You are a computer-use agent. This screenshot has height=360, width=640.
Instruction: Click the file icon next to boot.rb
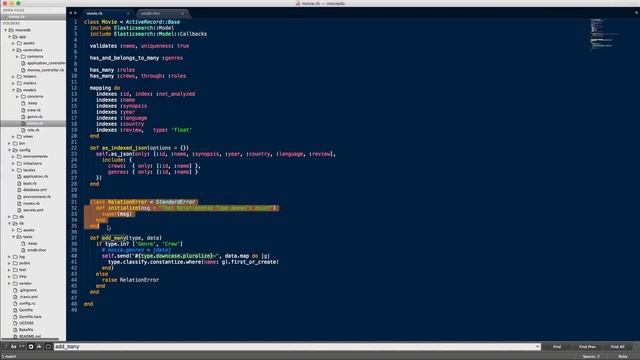click(x=19, y=183)
